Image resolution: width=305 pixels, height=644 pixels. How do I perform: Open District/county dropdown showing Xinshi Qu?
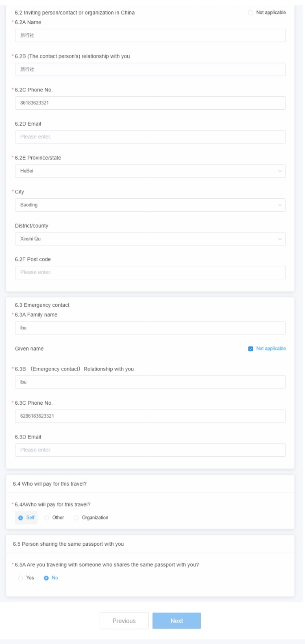click(x=150, y=239)
